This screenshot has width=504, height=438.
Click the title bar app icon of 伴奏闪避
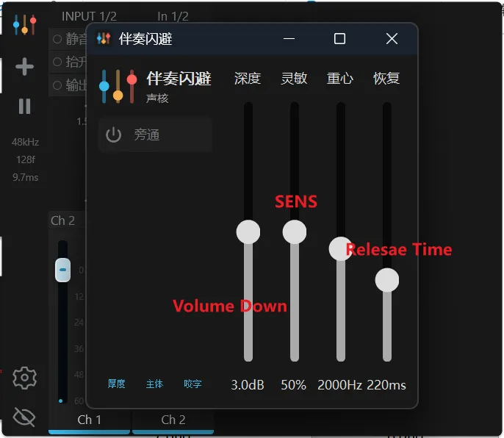tap(104, 39)
